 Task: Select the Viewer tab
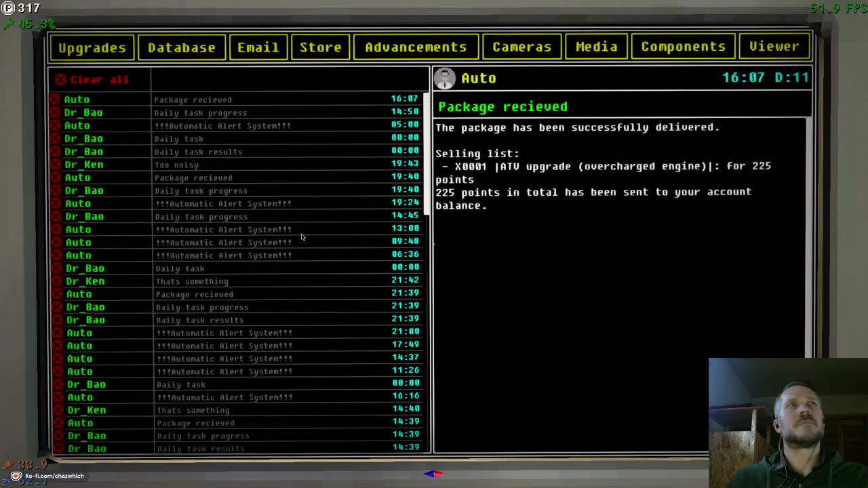774,46
